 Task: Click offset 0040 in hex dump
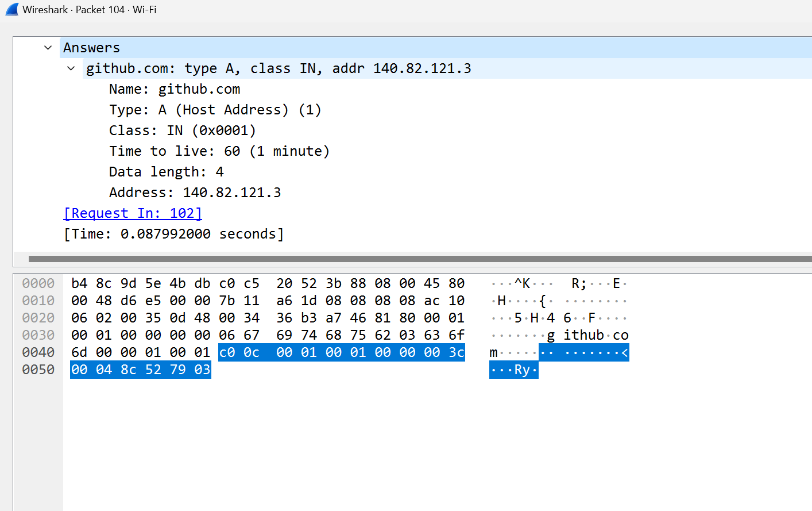pos(38,352)
